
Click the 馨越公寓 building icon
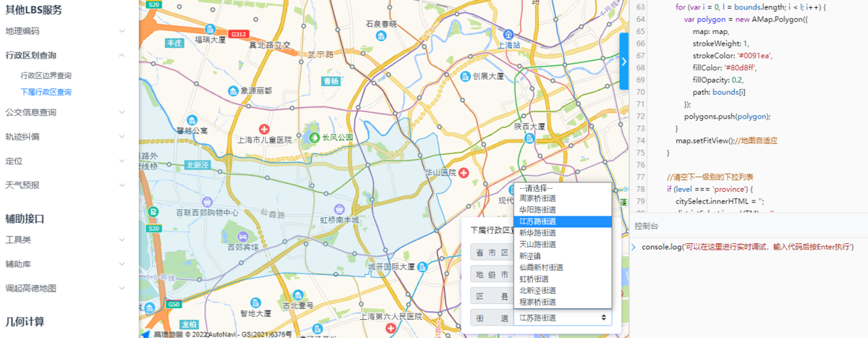pyautogui.click(x=190, y=119)
